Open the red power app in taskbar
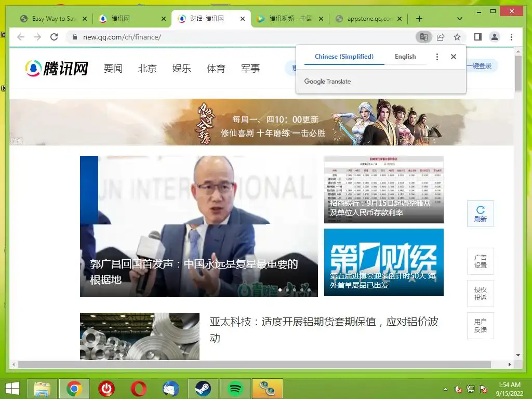The height and width of the screenshot is (399, 532). (x=107, y=389)
